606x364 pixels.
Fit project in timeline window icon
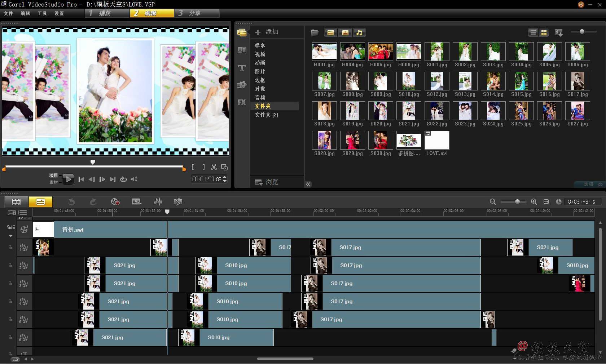click(546, 202)
